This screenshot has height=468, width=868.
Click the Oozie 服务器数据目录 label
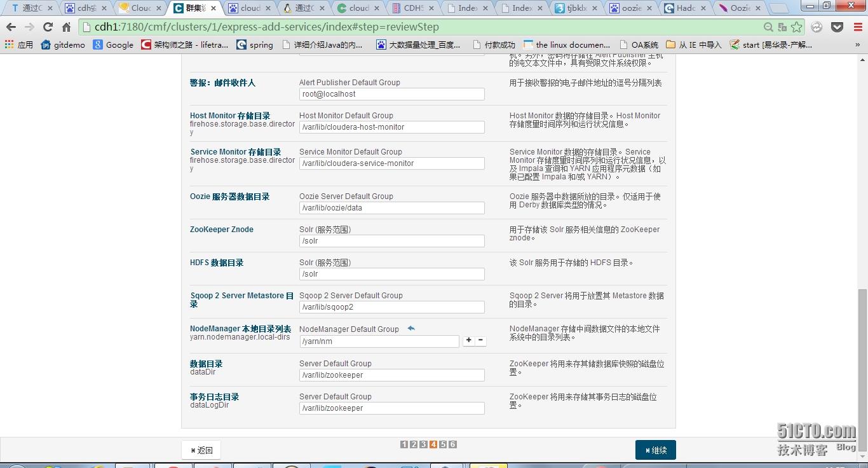(230, 196)
